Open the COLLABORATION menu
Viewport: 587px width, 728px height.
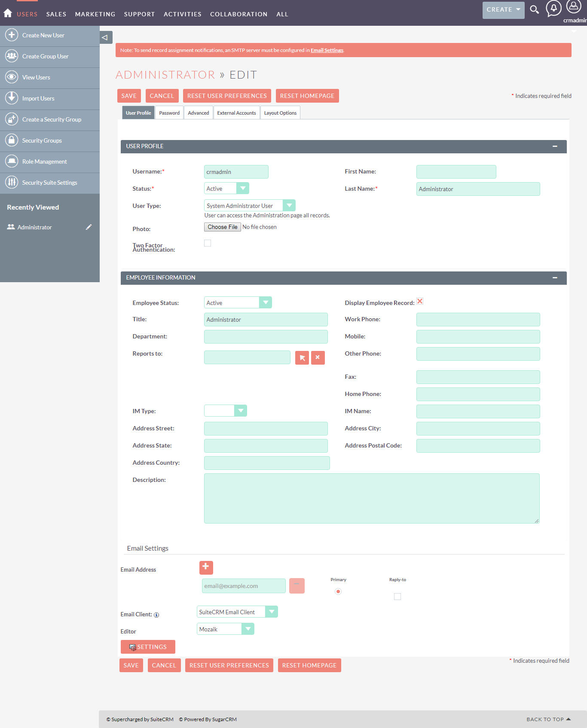pos(238,14)
